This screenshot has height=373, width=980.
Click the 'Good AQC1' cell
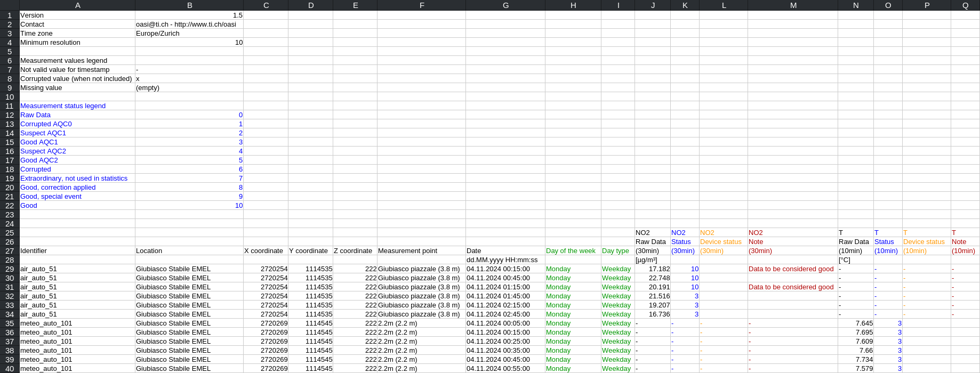click(77, 142)
